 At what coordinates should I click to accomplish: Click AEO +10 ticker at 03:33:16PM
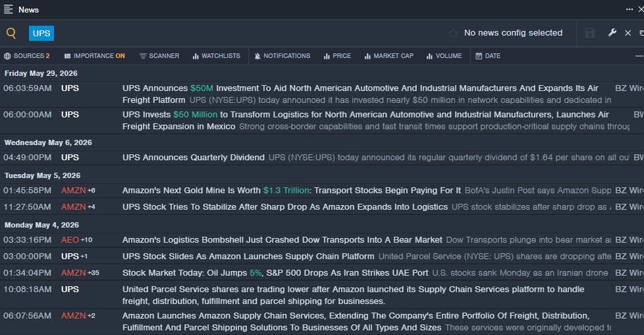pos(76,239)
